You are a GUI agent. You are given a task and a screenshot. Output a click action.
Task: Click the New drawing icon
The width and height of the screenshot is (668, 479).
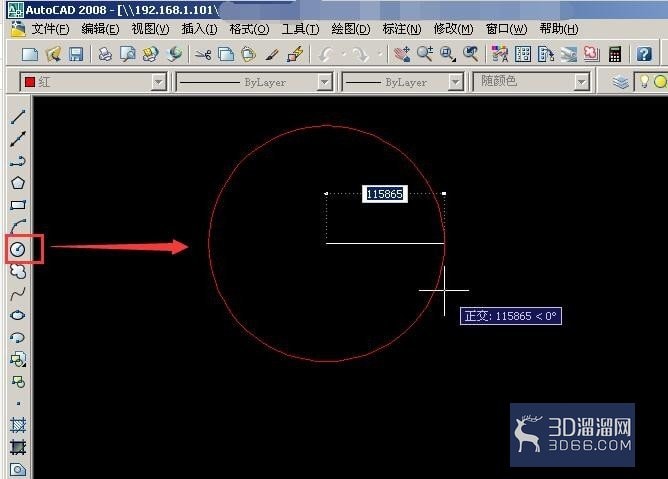click(30, 54)
